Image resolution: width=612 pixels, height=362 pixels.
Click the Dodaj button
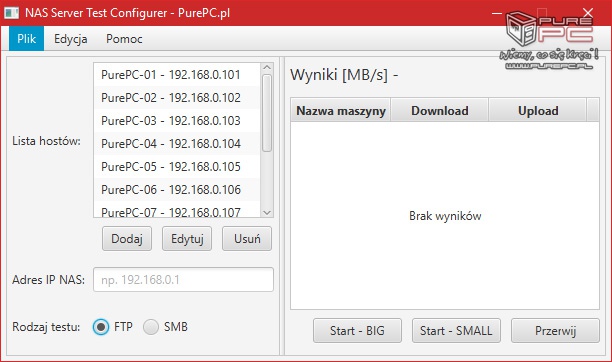click(127, 239)
